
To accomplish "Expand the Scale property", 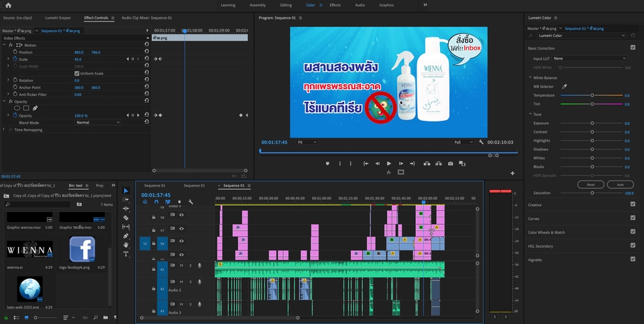I will (x=8, y=59).
